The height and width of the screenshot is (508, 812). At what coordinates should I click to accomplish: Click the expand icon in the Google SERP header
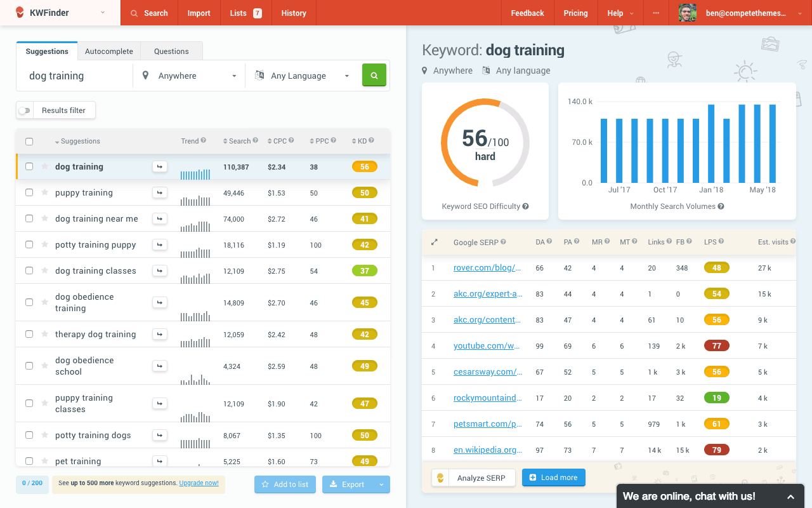(435, 242)
